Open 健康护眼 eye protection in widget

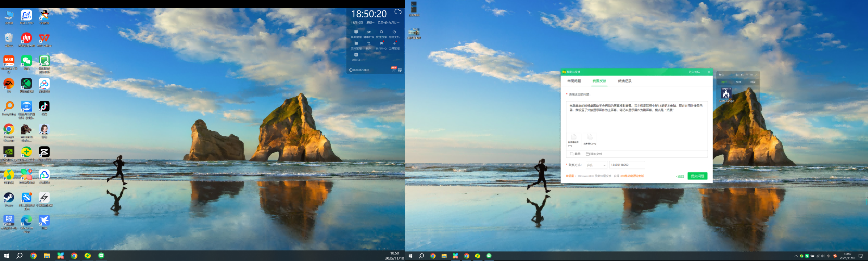[369, 32]
